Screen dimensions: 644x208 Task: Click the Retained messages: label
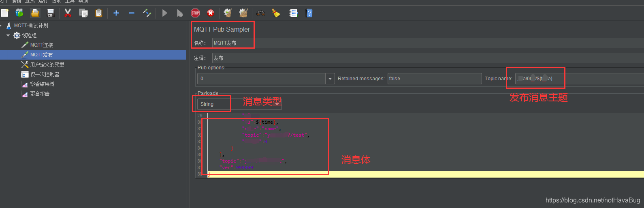coord(361,79)
